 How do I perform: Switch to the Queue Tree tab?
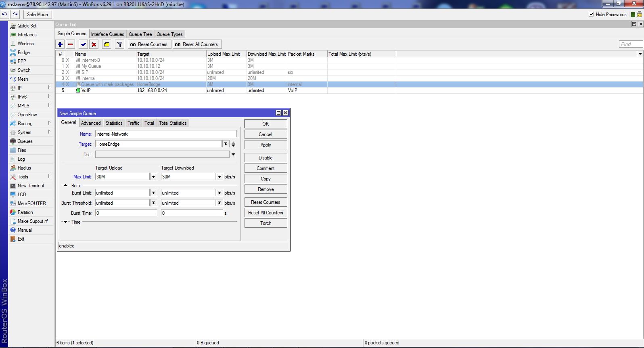click(x=140, y=34)
